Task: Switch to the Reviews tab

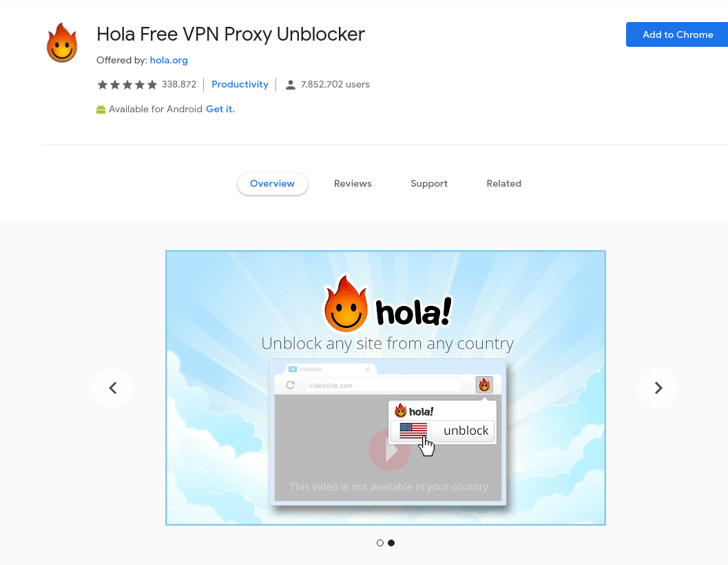Action: pos(353,183)
